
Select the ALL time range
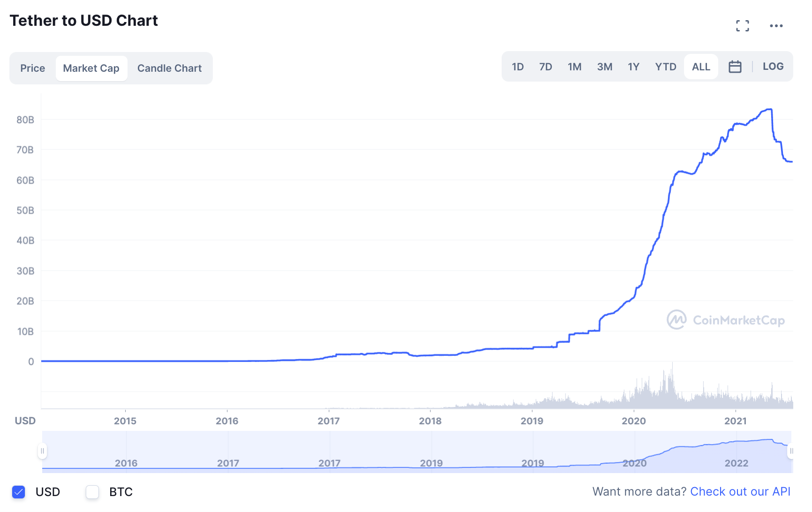coord(701,67)
